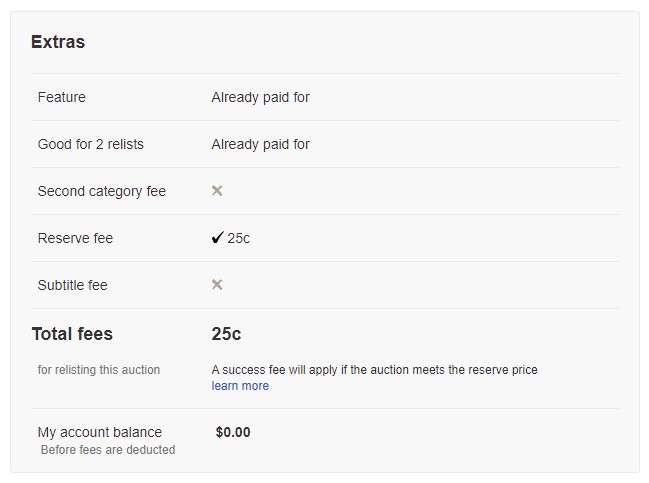649x483 pixels.
Task: Click the Before fees are deducted note
Action: (108, 450)
